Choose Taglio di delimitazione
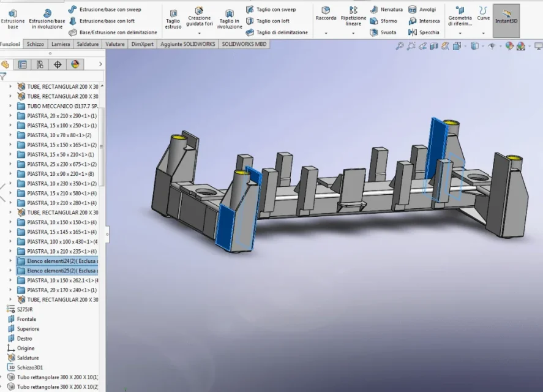 click(277, 32)
